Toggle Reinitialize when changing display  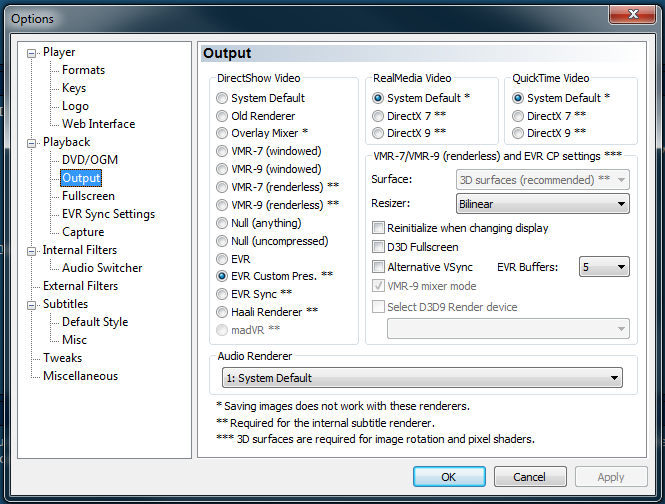[378, 228]
